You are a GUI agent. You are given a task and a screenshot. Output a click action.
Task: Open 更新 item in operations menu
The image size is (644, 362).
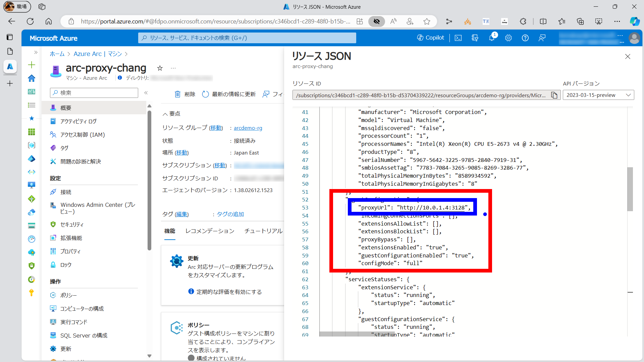[94, 349]
